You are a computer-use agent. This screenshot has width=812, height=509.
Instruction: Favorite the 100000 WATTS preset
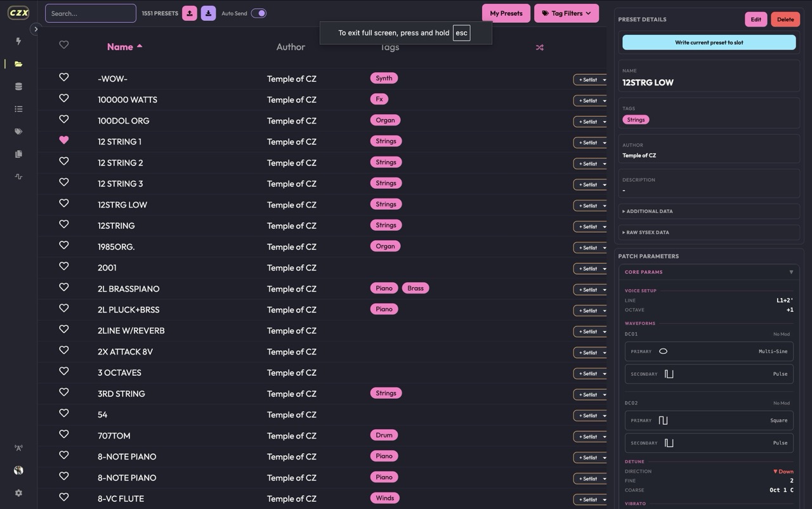[x=63, y=98]
